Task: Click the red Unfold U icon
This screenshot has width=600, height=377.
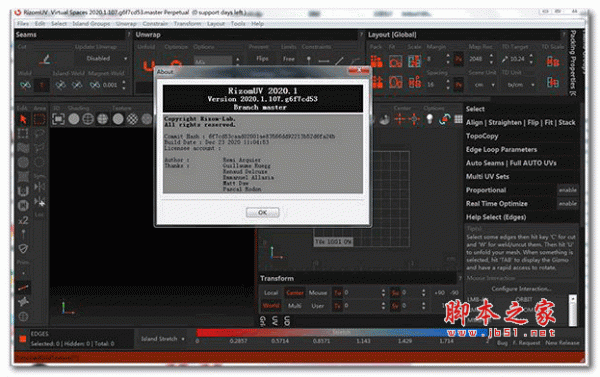Action: tap(148, 65)
